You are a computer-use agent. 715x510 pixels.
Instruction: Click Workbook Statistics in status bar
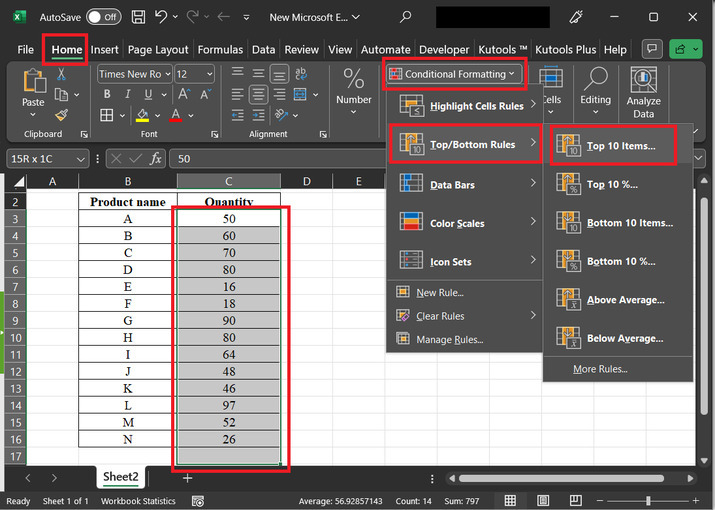(141, 500)
